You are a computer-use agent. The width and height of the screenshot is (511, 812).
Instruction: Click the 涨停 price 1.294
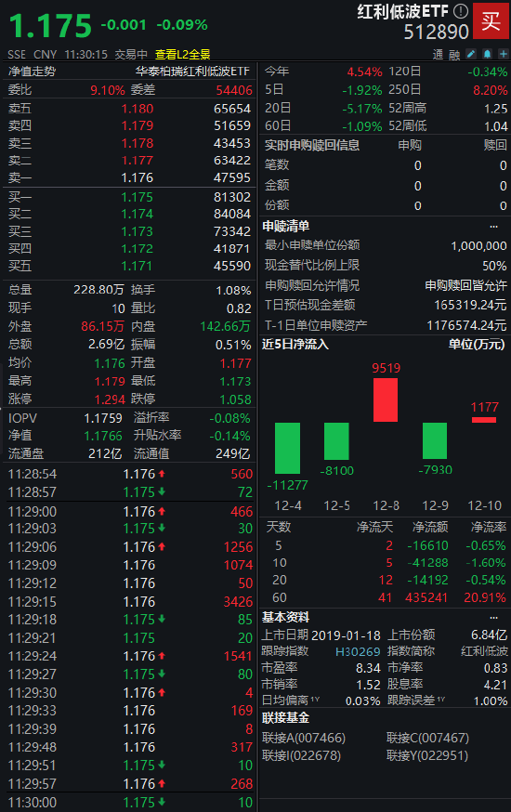[x=110, y=399]
